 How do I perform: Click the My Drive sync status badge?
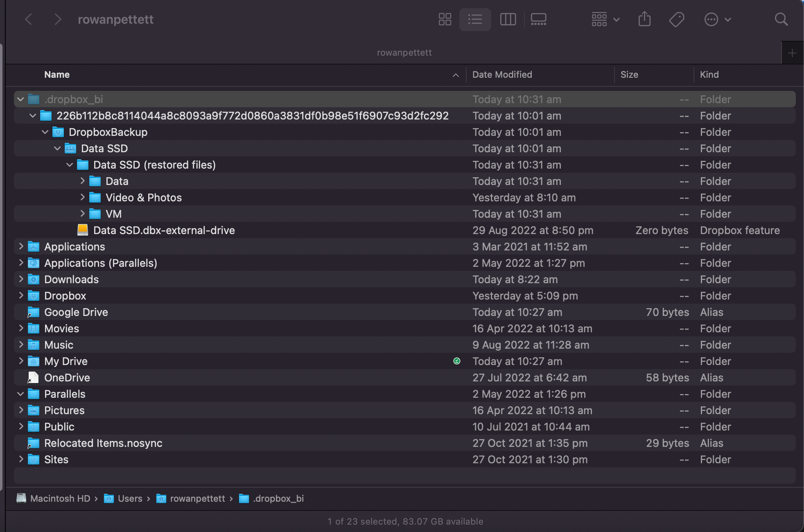[457, 361]
